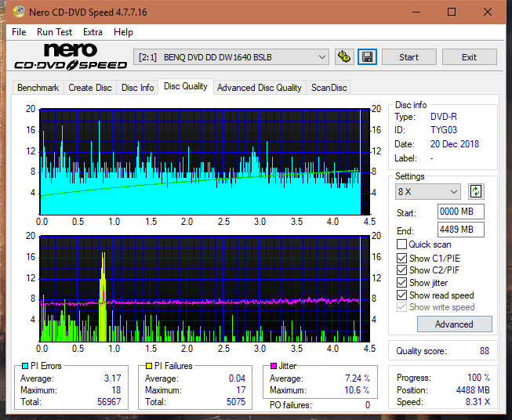Click the Speed value 8.31 X
Screen dimensions: 512x420
478,402
